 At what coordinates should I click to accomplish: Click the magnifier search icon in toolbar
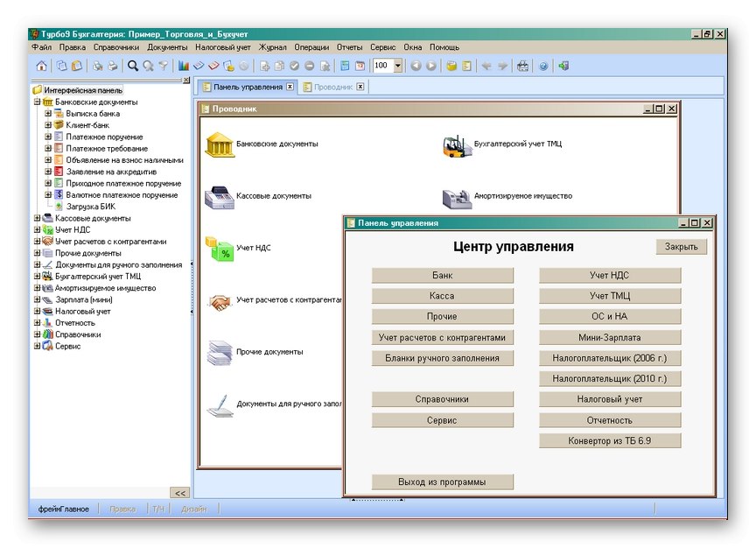(x=133, y=66)
